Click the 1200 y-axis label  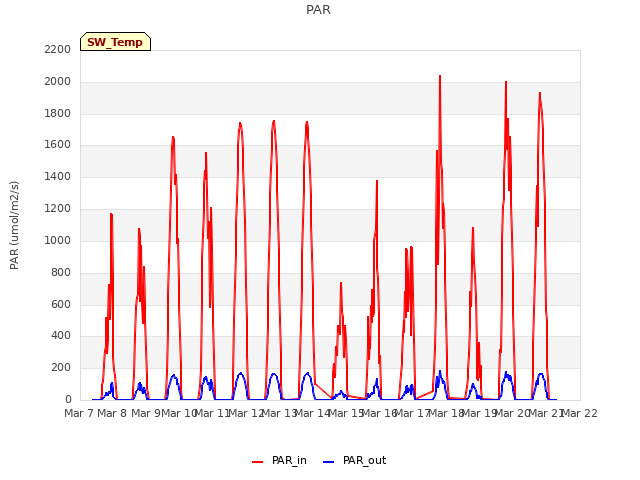coord(58,209)
